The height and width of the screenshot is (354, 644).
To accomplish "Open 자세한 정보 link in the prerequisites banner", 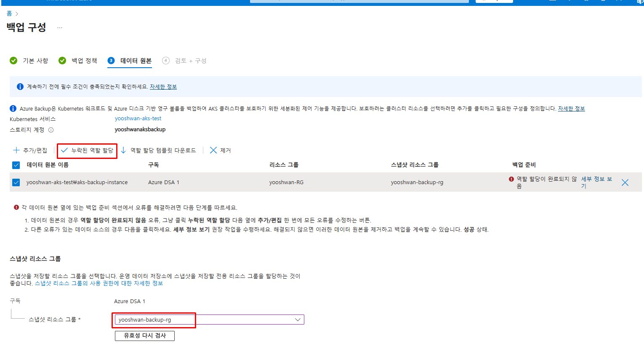I will point(163,87).
